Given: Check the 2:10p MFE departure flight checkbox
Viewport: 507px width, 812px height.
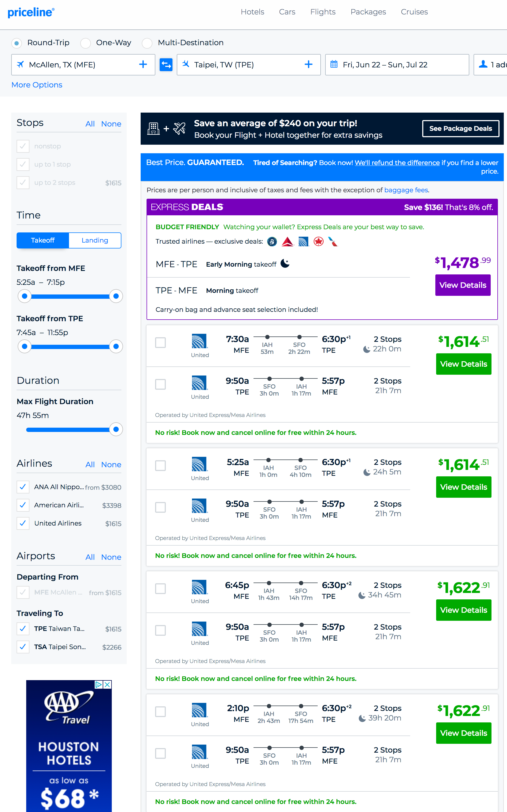Looking at the screenshot, I should pyautogui.click(x=161, y=712).
